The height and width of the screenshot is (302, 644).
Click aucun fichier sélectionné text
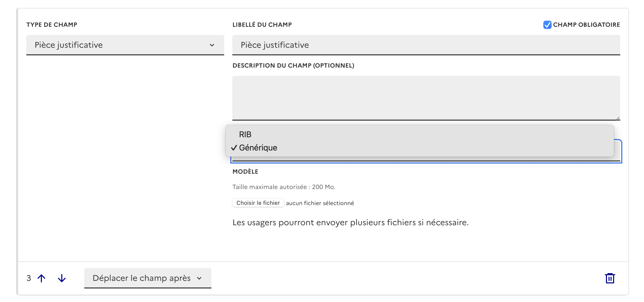click(x=320, y=203)
